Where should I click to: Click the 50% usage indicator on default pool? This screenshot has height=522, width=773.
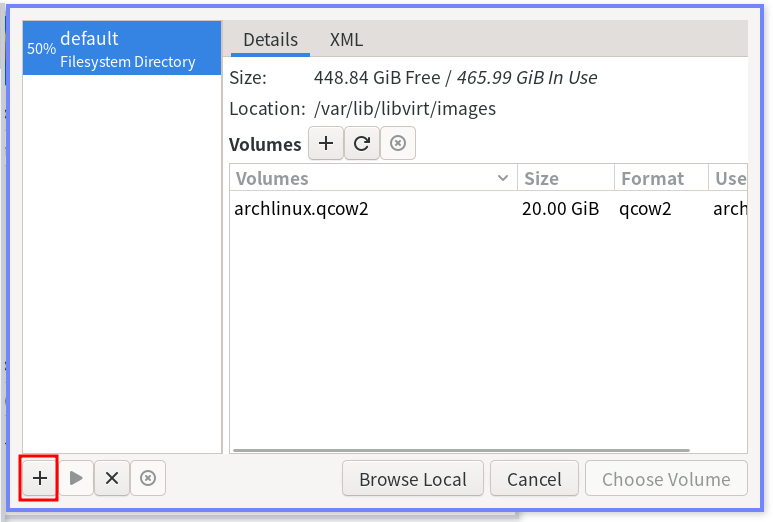click(x=41, y=49)
